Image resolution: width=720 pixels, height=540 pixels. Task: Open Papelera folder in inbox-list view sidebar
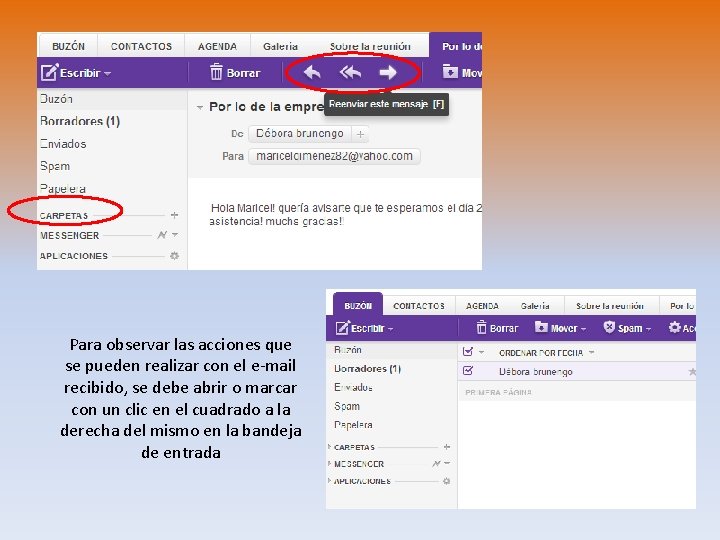point(353,425)
